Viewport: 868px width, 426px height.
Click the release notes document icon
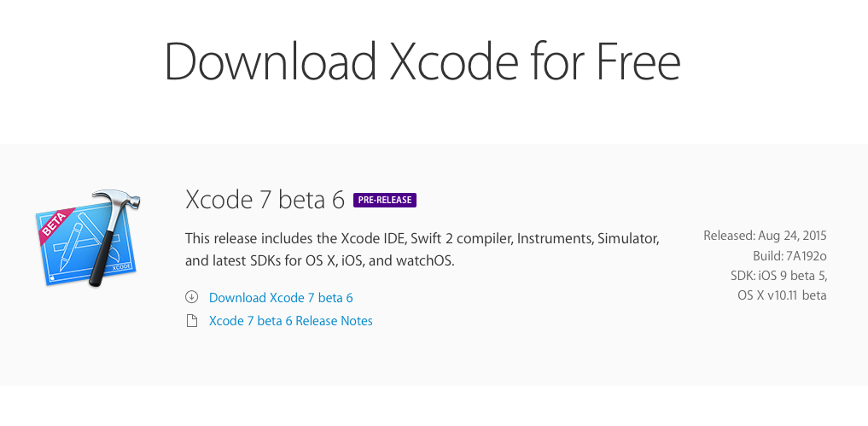click(x=191, y=321)
